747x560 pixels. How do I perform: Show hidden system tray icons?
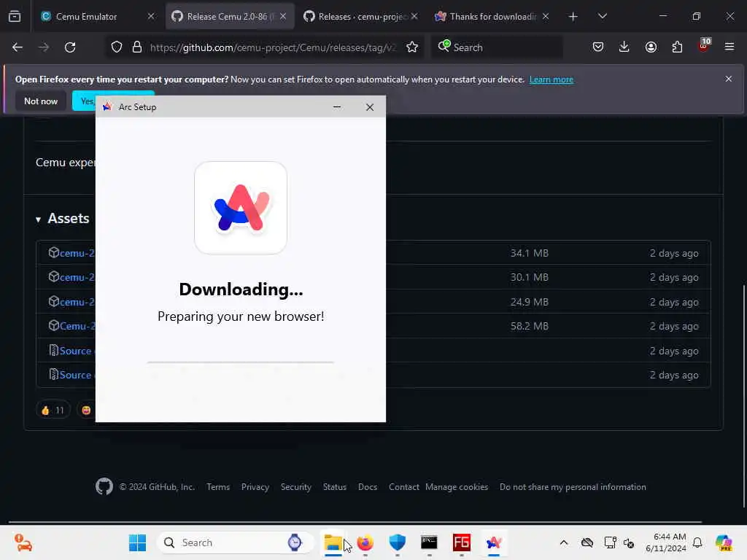click(564, 542)
